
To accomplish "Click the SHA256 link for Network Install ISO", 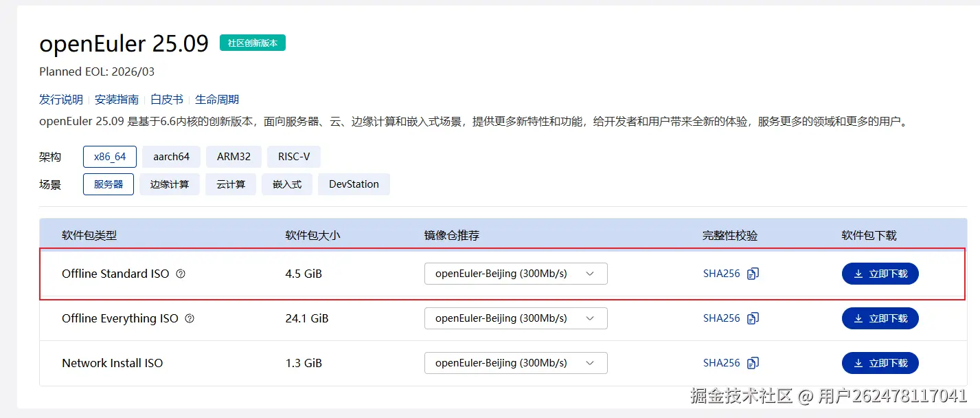I will tap(721, 363).
